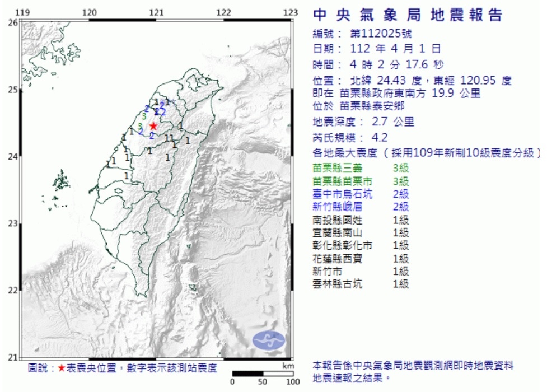Click the legend text 數字表示該測站震度
Viewport: 547px width, 392px height.
[x=172, y=368]
